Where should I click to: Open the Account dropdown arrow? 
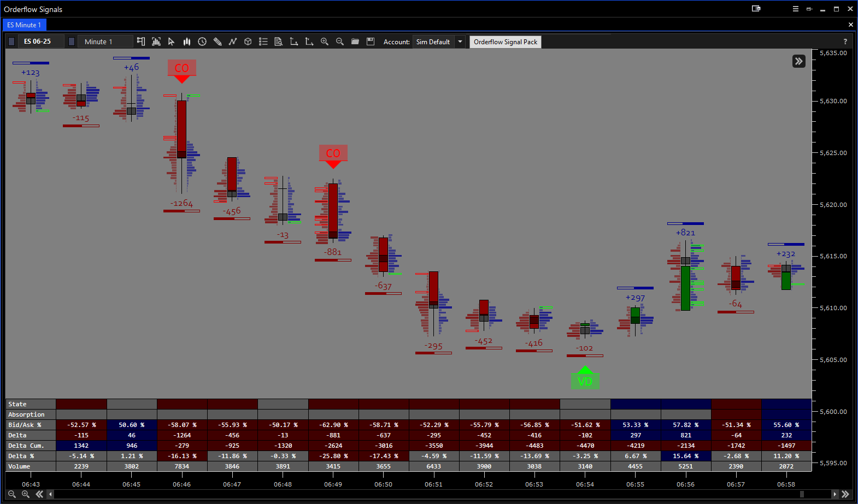coord(460,41)
